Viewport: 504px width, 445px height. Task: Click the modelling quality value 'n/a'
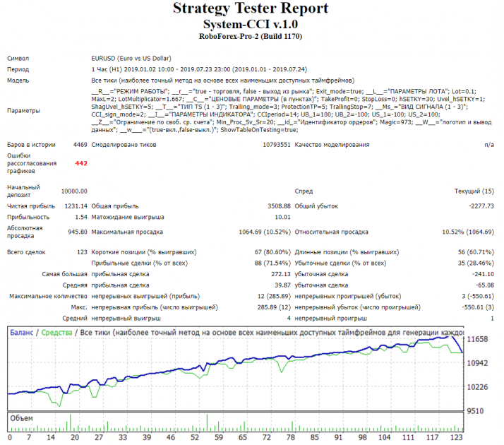(x=489, y=145)
